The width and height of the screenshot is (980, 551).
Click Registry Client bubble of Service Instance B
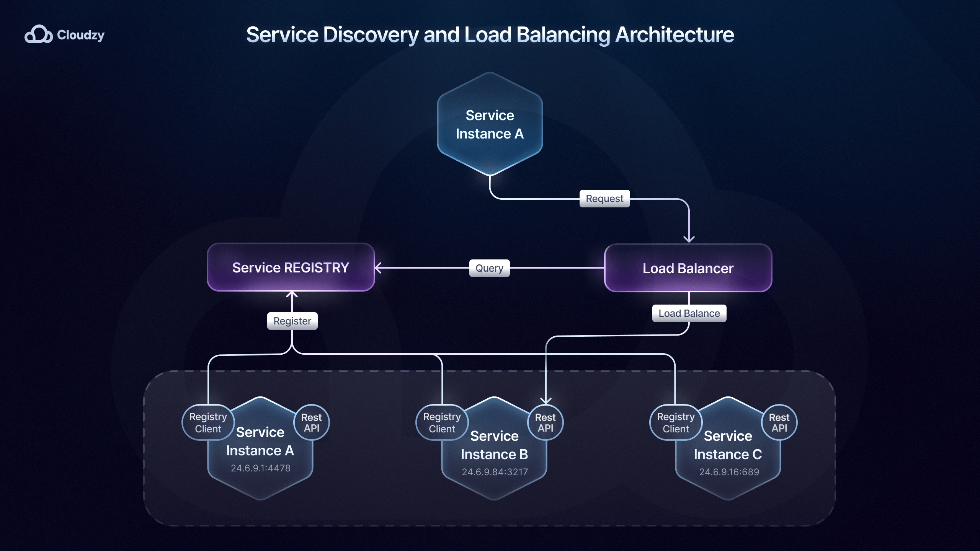pos(442,422)
